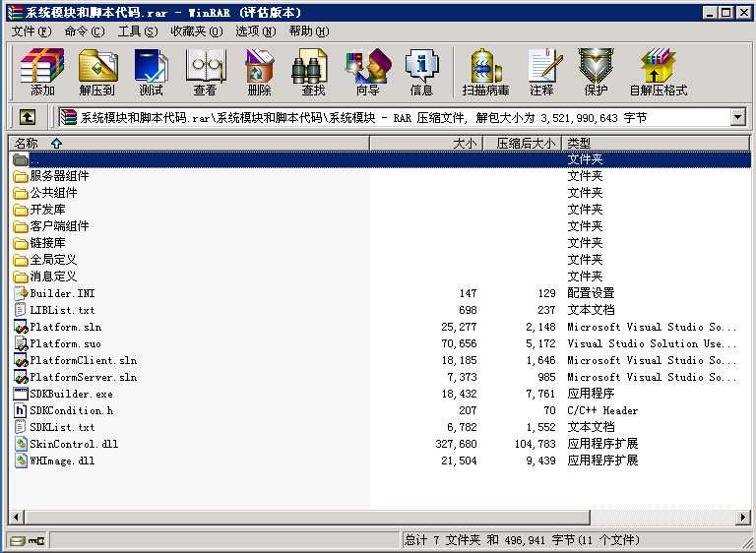Select the 消息定义 folder row
This screenshot has height=553, width=756.
380,276
